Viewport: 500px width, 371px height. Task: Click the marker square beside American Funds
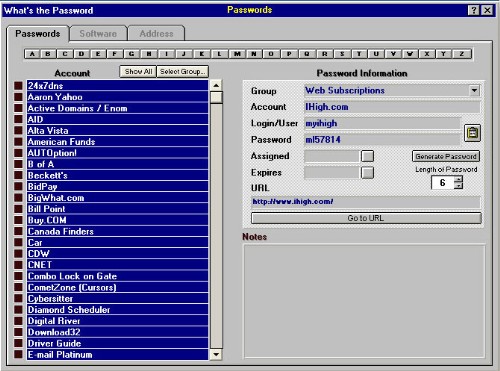[18, 142]
